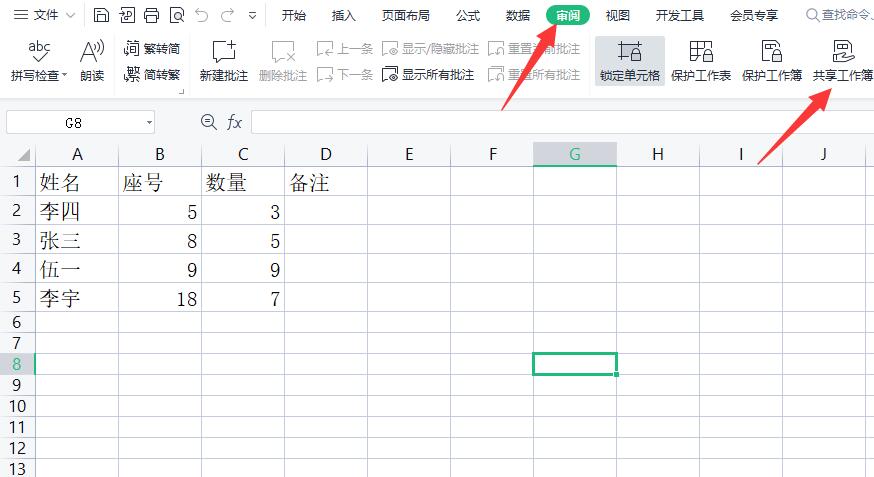Click 简转繁 conversion button
Image resolution: width=874 pixels, height=477 pixels.
point(152,74)
